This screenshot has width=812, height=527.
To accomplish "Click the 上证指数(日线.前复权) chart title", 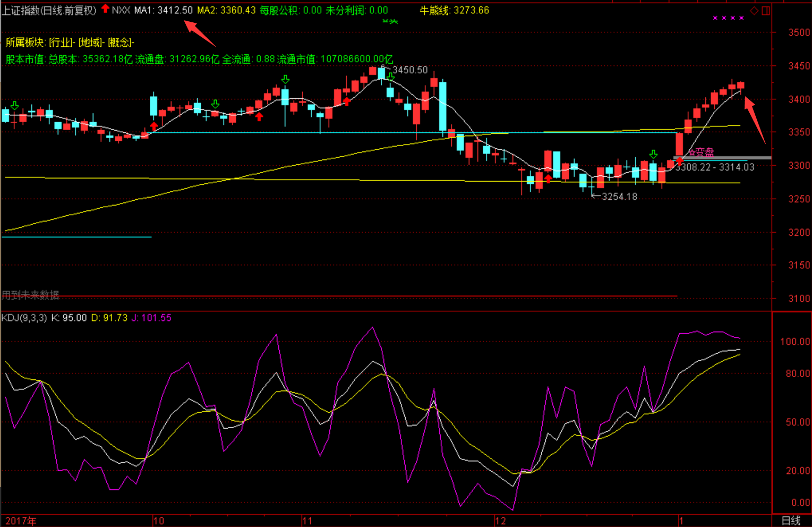I will pyautogui.click(x=49, y=10).
